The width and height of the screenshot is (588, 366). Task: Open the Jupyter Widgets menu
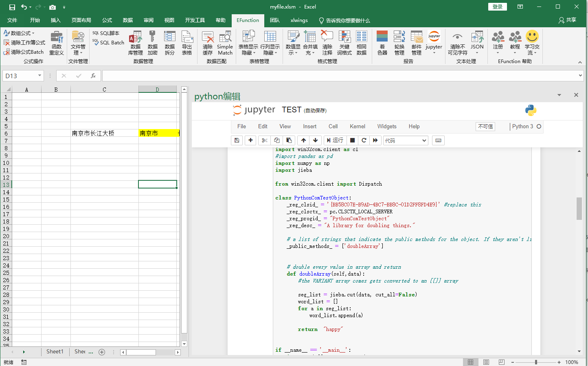[x=387, y=127]
